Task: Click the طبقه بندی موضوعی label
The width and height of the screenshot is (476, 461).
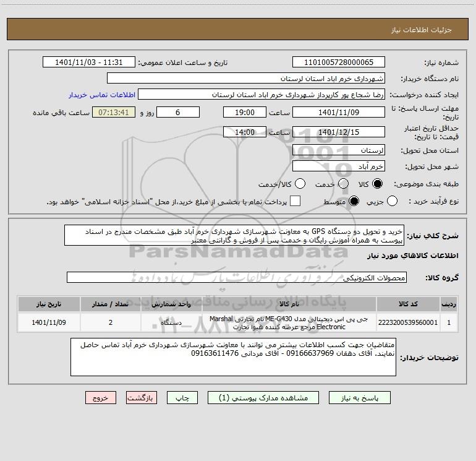Action: pyautogui.click(x=426, y=184)
